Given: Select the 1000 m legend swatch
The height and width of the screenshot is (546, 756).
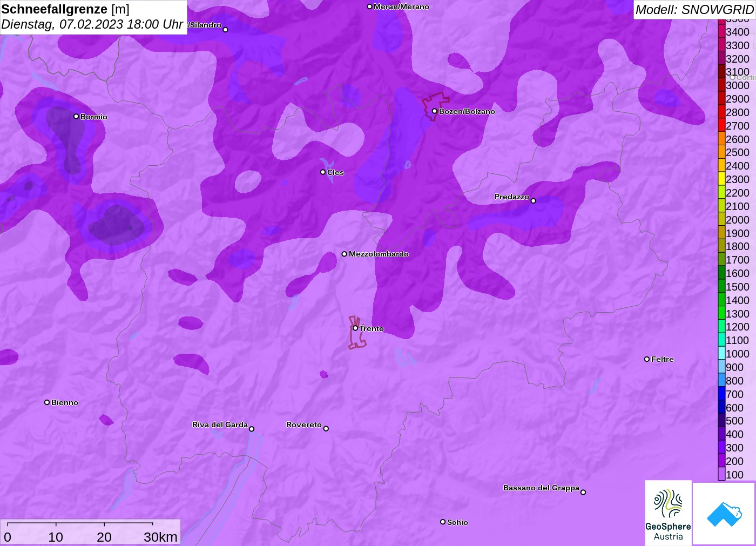Looking at the screenshot, I should pos(721,354).
